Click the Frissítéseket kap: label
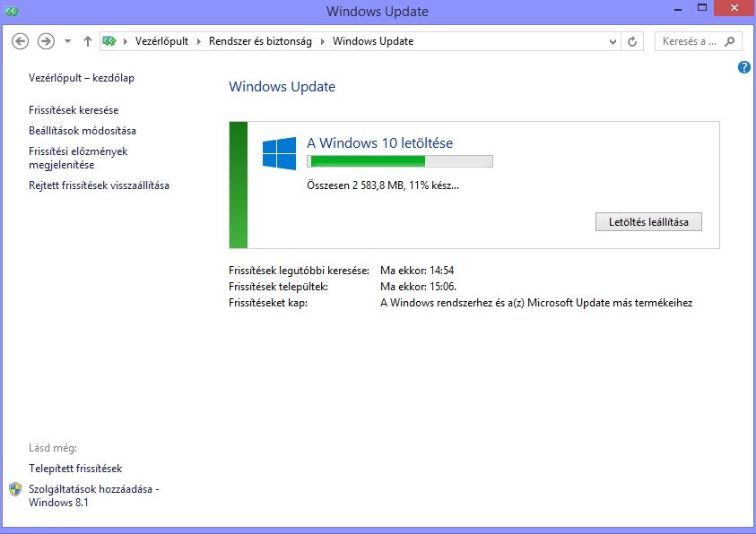This screenshot has height=534, width=756. pyautogui.click(x=268, y=303)
